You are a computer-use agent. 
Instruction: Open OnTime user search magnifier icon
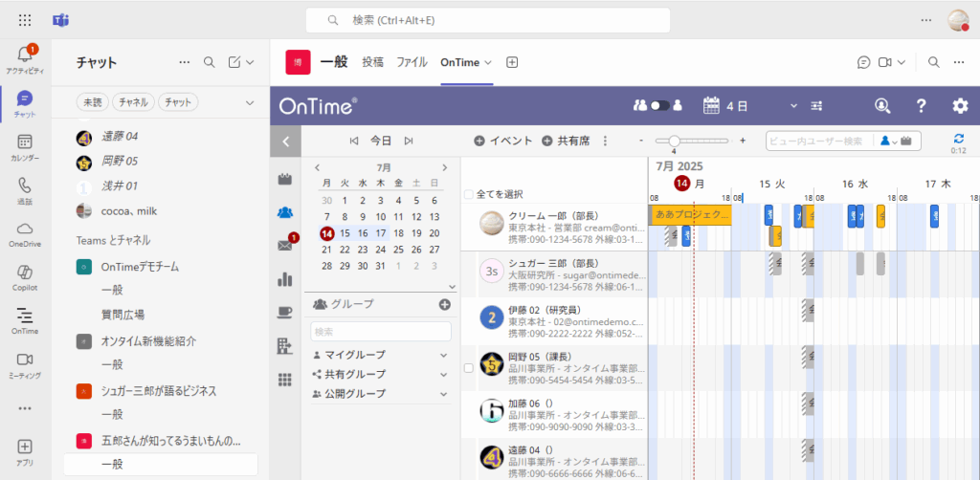click(882, 106)
